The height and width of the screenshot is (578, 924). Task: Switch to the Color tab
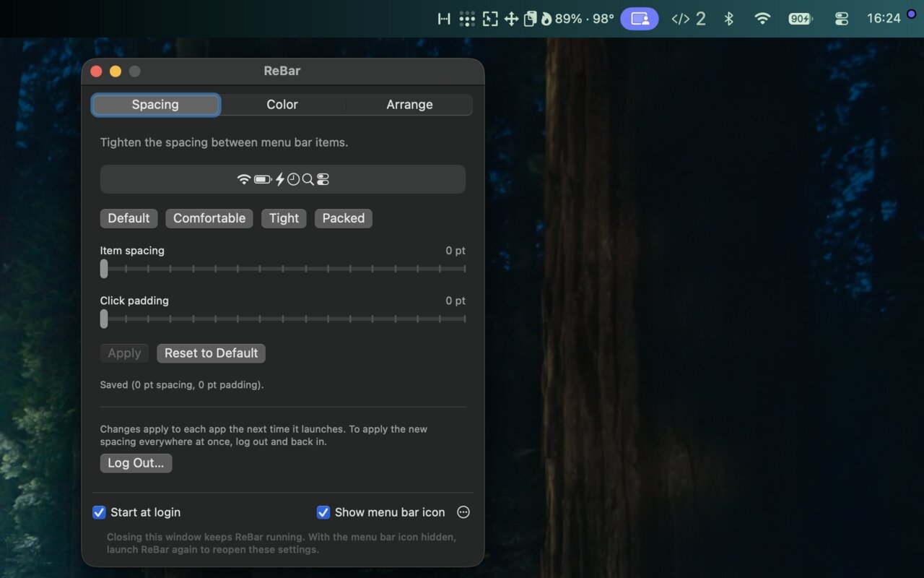pyautogui.click(x=282, y=105)
